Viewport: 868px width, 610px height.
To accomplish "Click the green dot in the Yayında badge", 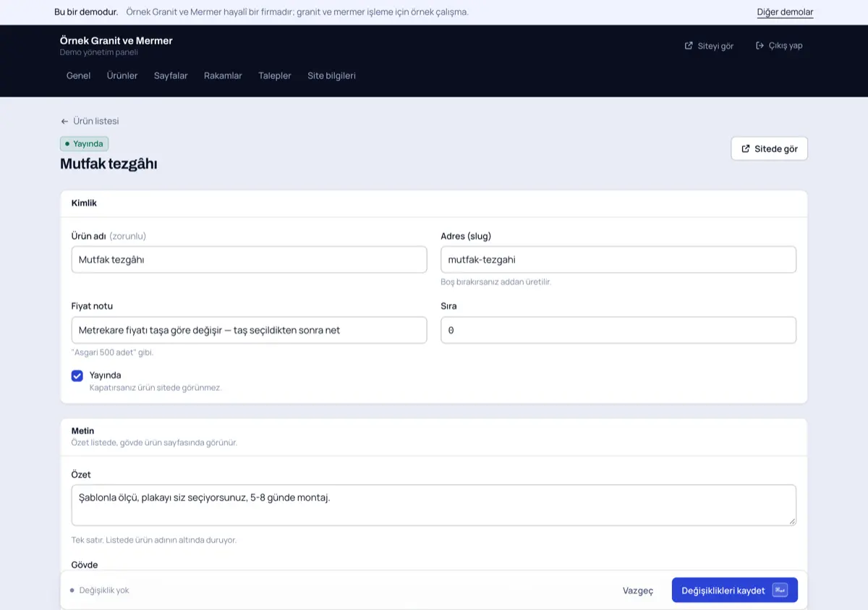I will tap(67, 144).
